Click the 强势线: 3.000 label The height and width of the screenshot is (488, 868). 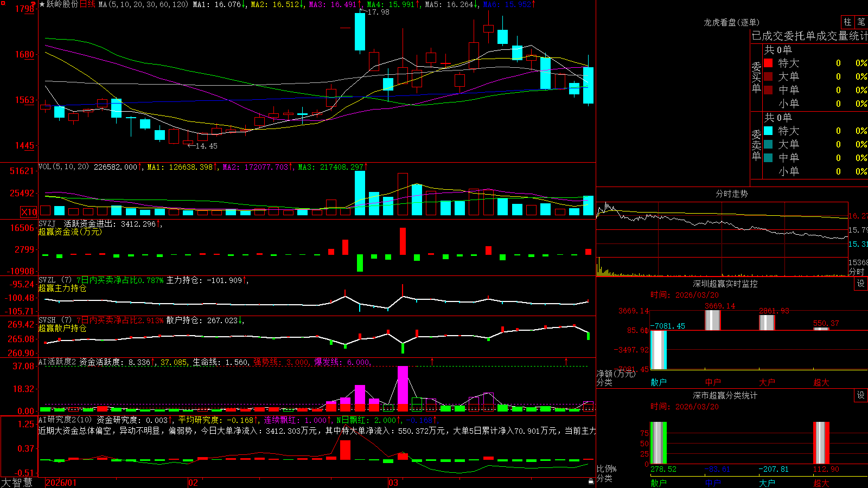[280, 362]
